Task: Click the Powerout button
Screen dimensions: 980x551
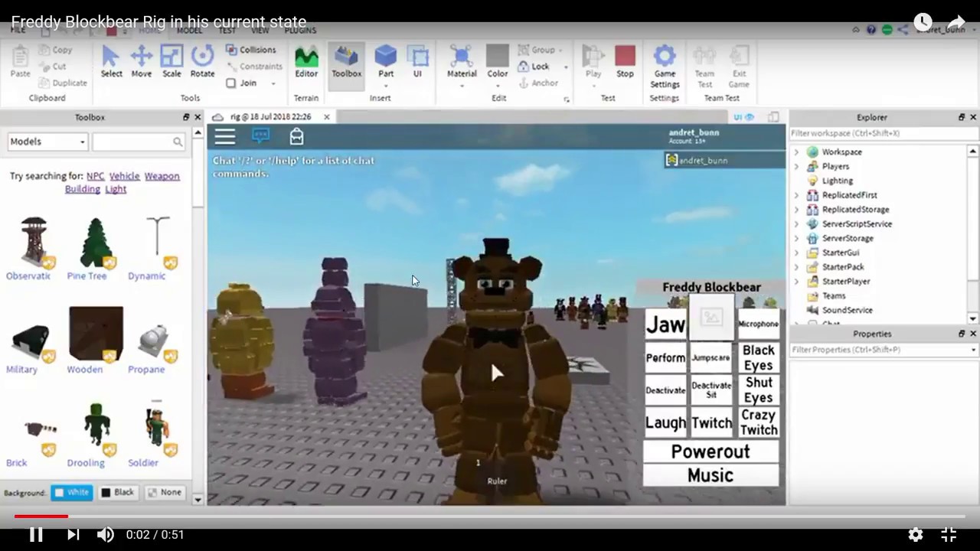Action: [710, 452]
